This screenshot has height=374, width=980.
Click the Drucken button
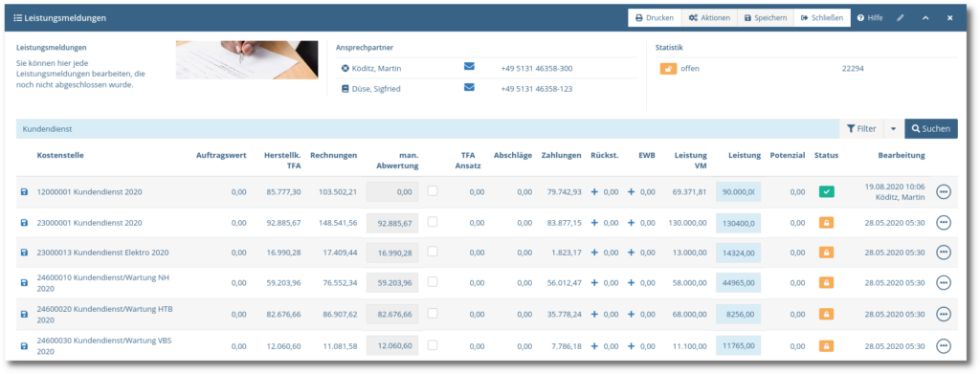pyautogui.click(x=655, y=18)
